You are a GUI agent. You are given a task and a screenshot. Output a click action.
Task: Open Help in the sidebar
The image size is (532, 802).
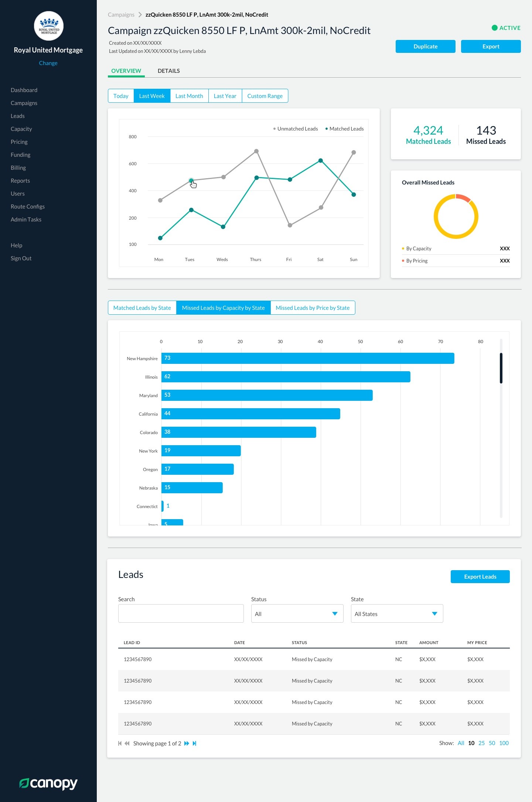pos(17,245)
